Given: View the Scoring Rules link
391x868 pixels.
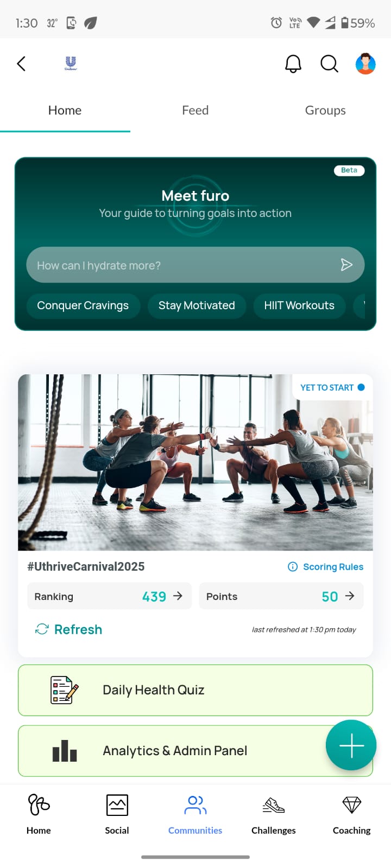Looking at the screenshot, I should pyautogui.click(x=326, y=566).
